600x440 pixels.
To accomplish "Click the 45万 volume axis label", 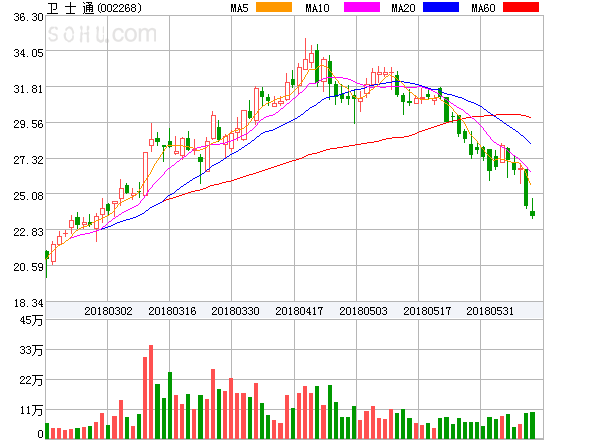I will pyautogui.click(x=31, y=320).
